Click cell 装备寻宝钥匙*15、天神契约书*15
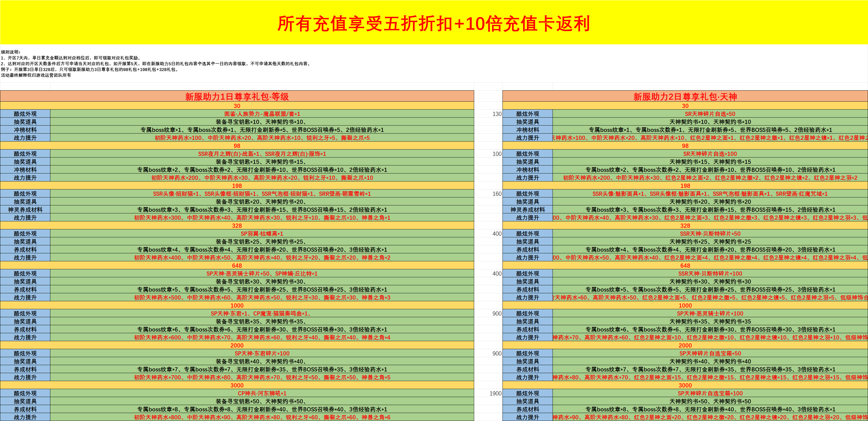Image resolution: width=868 pixels, height=421 pixels. (x=262, y=162)
